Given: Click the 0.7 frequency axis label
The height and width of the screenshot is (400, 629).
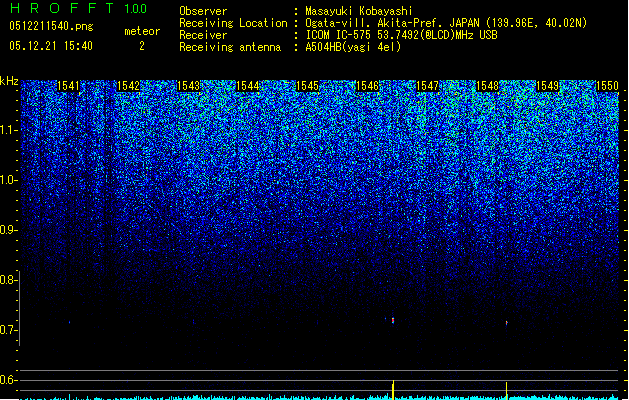Looking at the screenshot, I should click(8, 330).
